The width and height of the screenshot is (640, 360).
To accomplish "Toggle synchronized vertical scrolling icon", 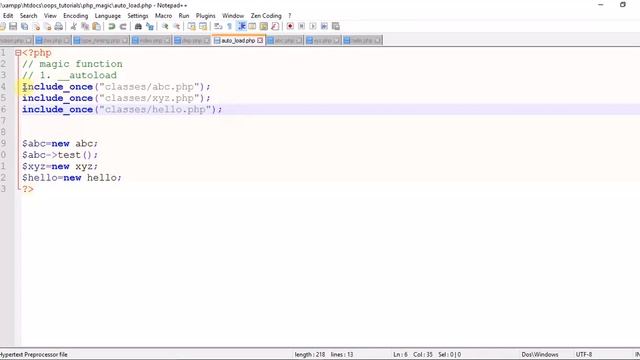I will point(191,27).
